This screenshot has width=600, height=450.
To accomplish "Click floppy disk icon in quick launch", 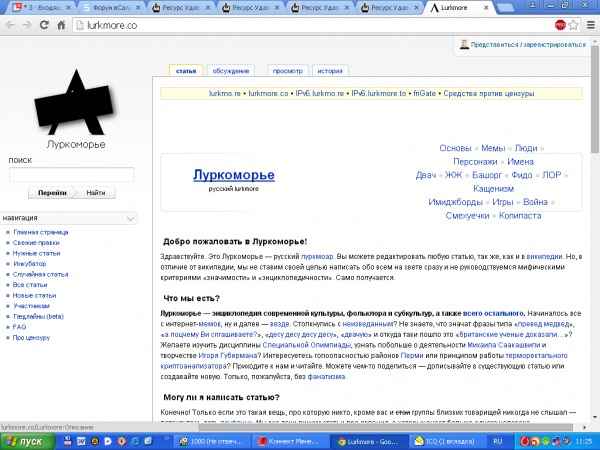I will coord(68,441).
